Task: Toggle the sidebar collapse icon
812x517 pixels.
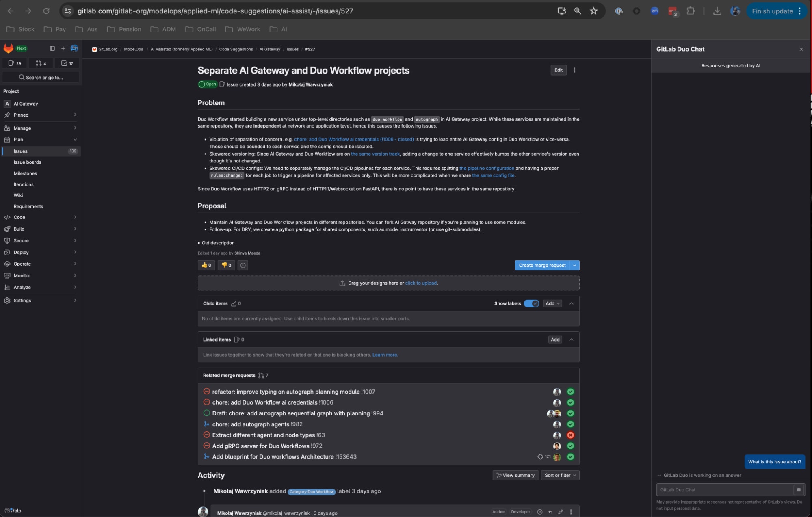Action: point(52,48)
